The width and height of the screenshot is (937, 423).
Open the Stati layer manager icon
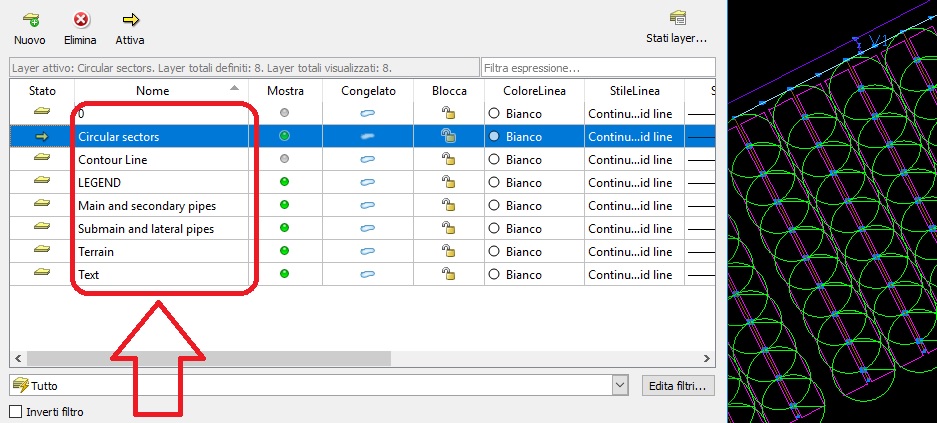[x=677, y=18]
